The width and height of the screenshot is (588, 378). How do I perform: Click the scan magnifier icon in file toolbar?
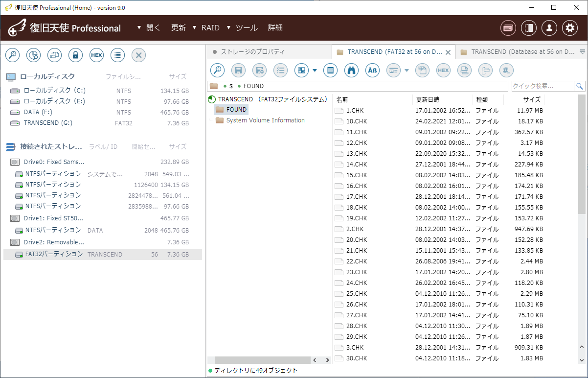(x=217, y=71)
